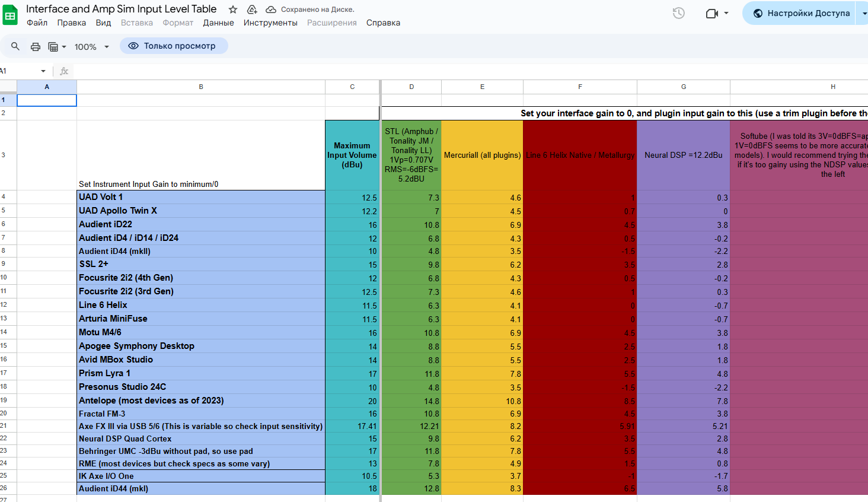The width and height of the screenshot is (868, 502).
Task: Open version history clock icon
Action: click(x=679, y=13)
